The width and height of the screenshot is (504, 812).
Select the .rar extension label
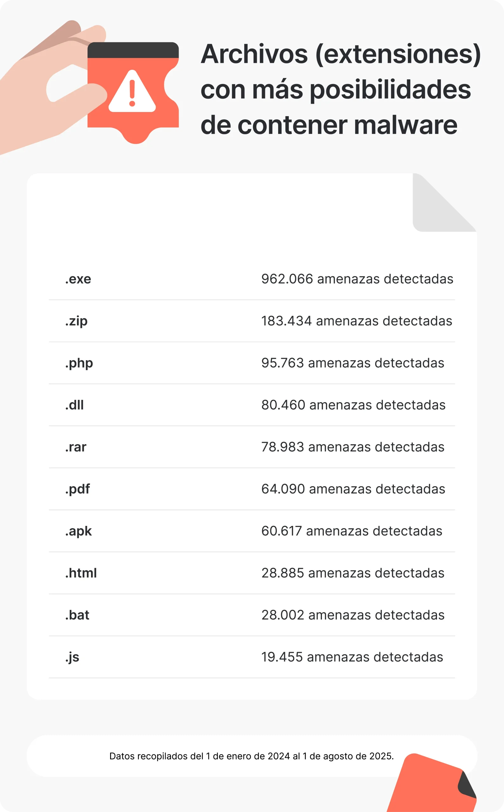click(x=76, y=447)
